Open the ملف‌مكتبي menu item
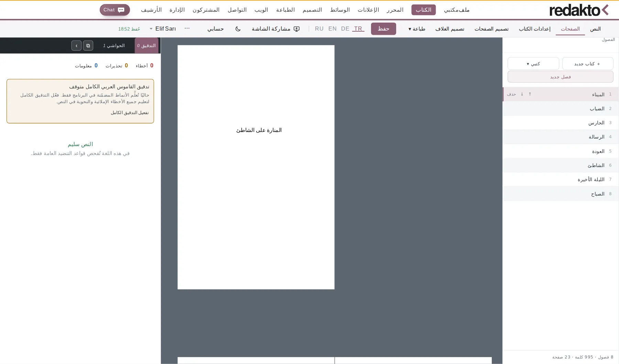This screenshot has width=619, height=364. pos(457,10)
